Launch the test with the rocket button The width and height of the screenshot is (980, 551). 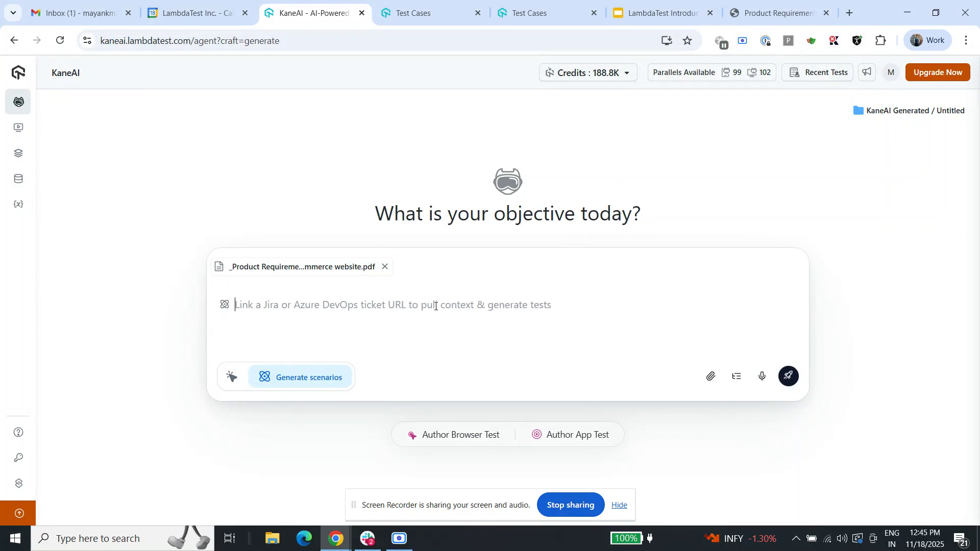point(788,376)
